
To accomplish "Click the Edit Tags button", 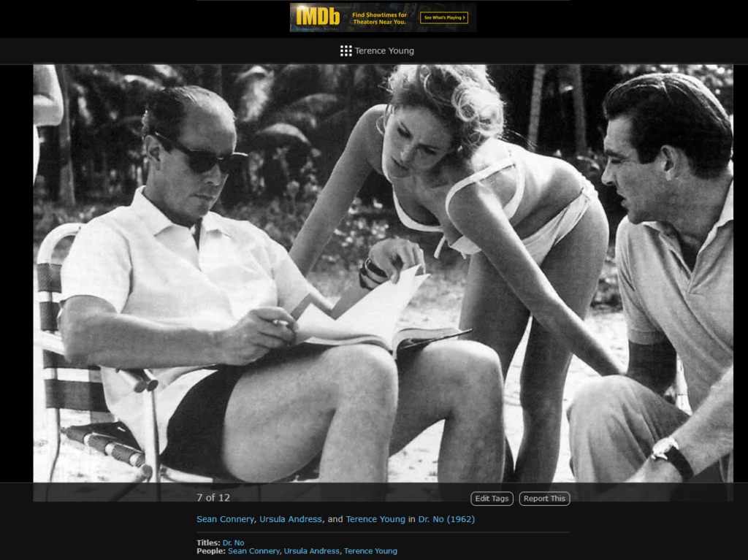I will (x=492, y=499).
